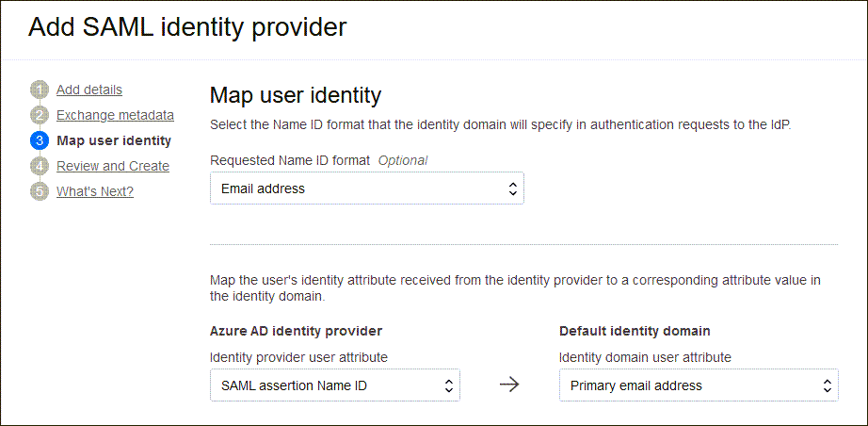The height and width of the screenshot is (426, 868).
Task: Click the step 4 circle icon
Action: [39, 167]
